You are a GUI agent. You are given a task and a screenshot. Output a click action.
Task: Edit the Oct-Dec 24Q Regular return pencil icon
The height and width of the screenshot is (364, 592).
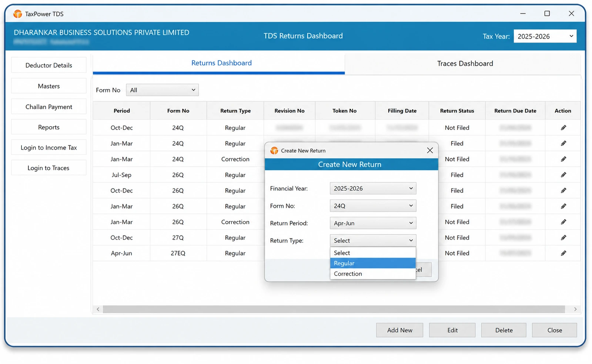(563, 128)
